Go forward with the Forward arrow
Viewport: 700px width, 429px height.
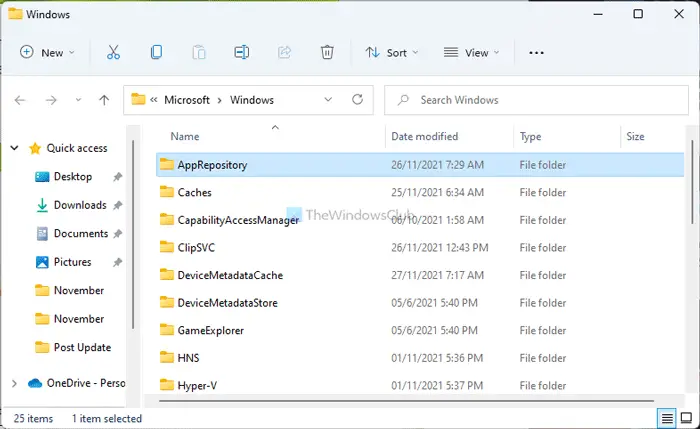(51, 100)
